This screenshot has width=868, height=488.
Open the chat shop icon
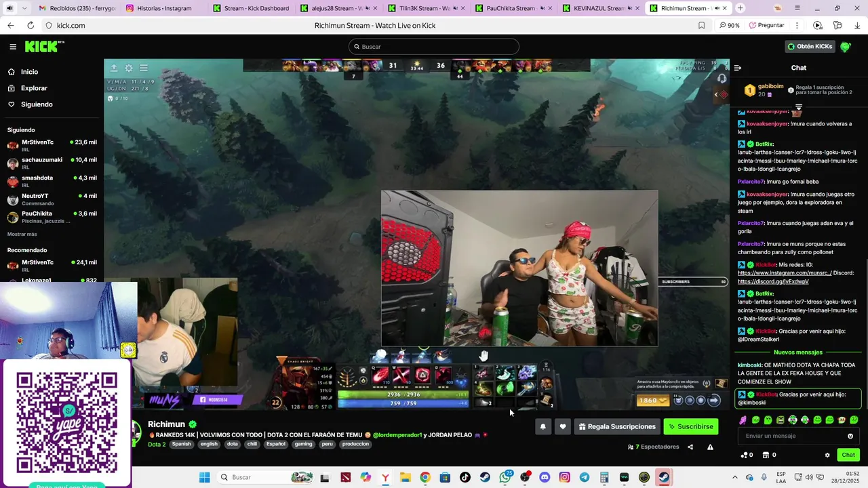point(766,455)
